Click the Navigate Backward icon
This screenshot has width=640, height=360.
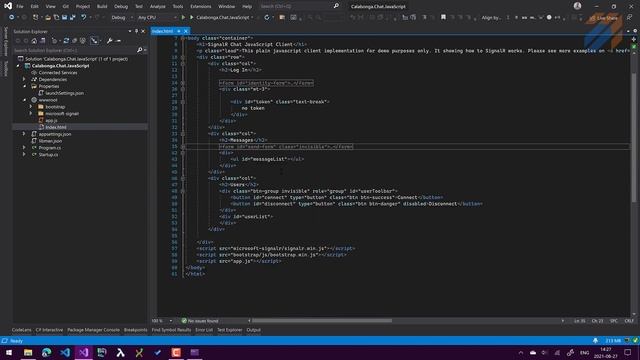pos(11,18)
